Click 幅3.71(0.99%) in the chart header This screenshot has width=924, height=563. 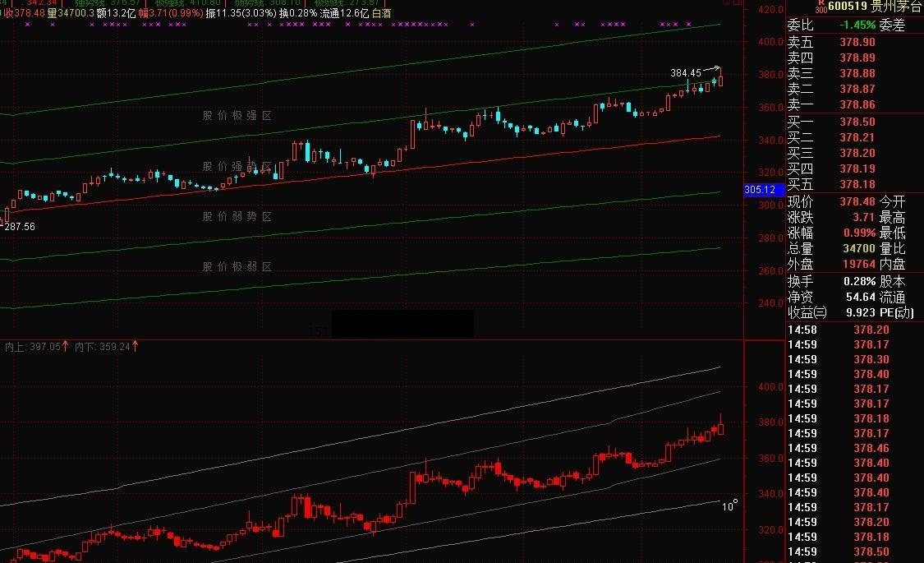[171, 13]
